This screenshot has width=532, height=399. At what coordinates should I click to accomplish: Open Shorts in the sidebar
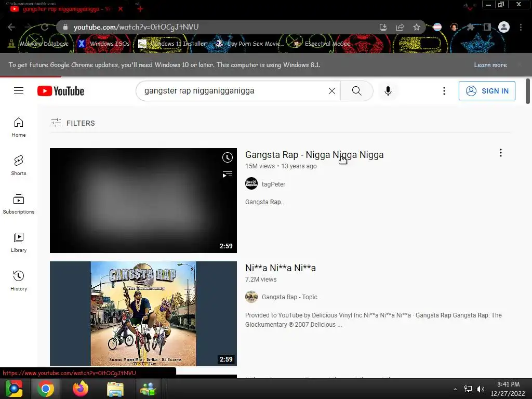click(19, 166)
